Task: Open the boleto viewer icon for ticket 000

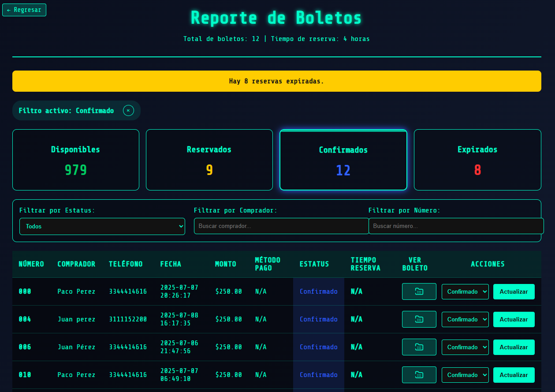Action: (x=419, y=291)
